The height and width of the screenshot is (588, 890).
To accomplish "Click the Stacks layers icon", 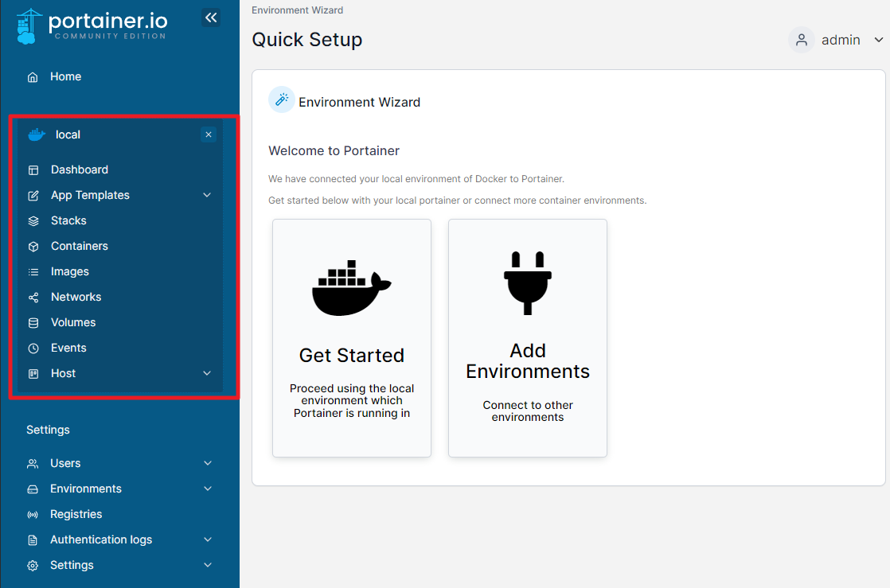I will [33, 220].
